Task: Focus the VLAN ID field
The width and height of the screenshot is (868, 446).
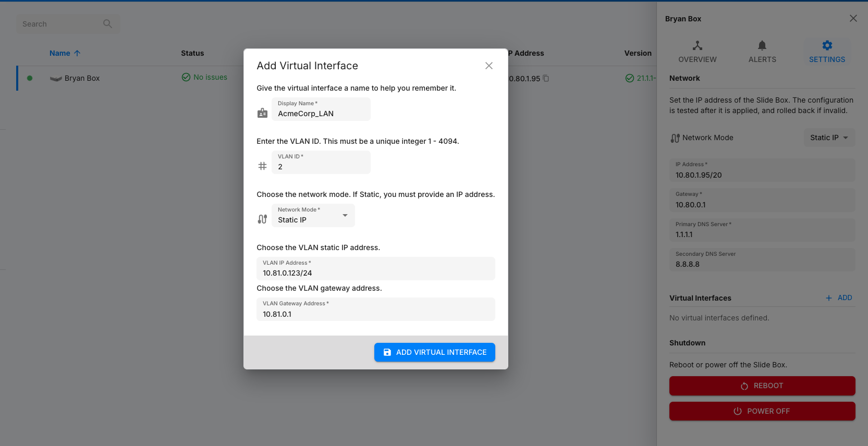Action: [x=321, y=167]
